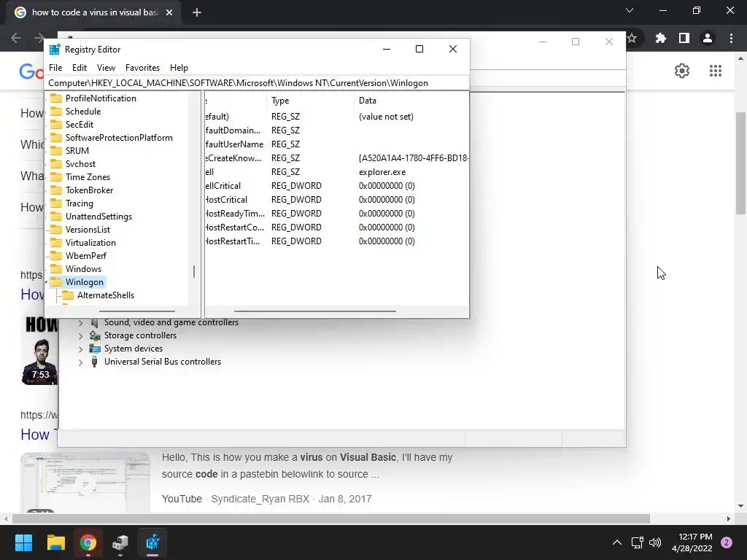Open the Chrome tab search chevron
This screenshot has width=747, height=560.
pos(630,10)
